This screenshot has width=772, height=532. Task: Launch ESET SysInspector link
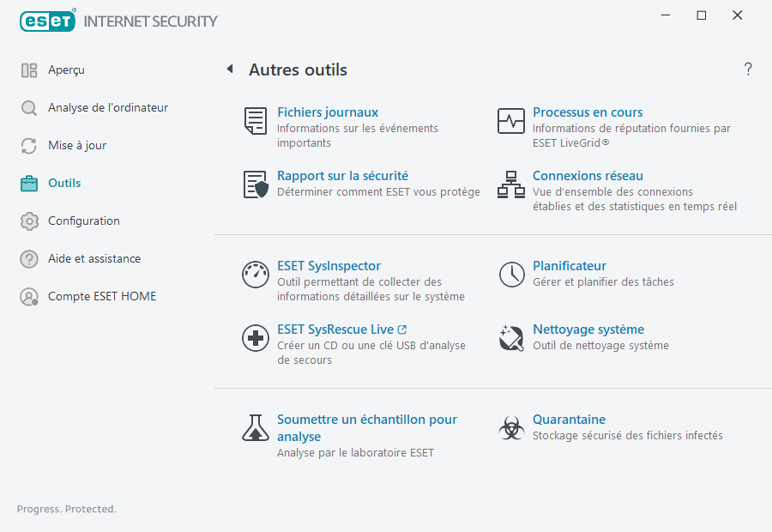click(x=329, y=266)
